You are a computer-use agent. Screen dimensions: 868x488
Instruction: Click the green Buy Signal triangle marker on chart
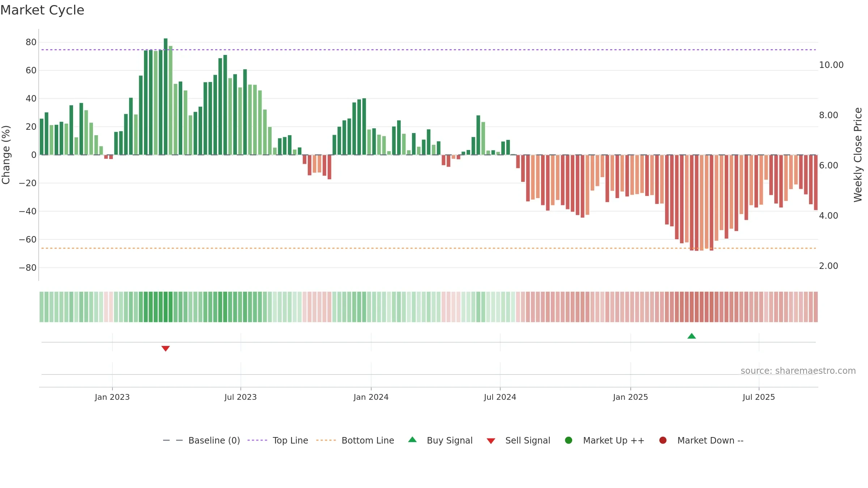692,336
